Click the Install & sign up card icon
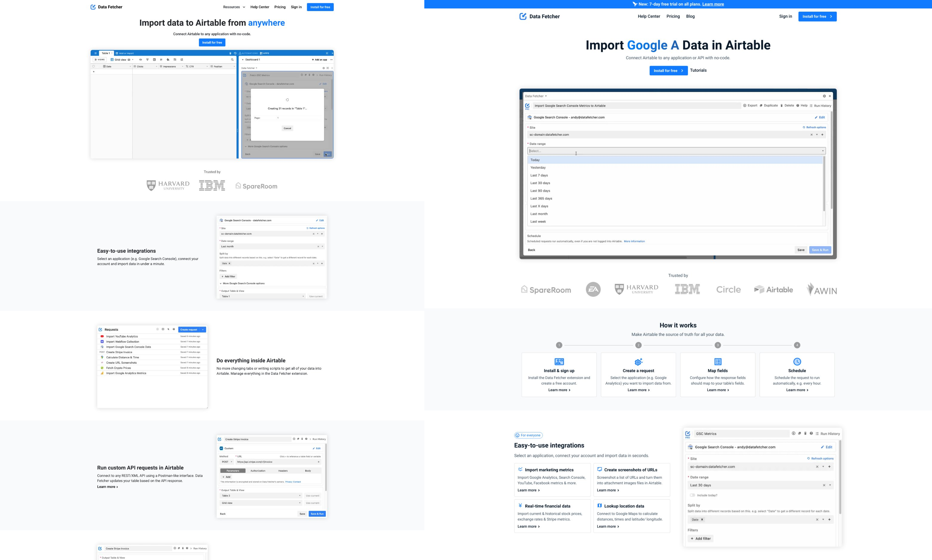 tap(559, 362)
